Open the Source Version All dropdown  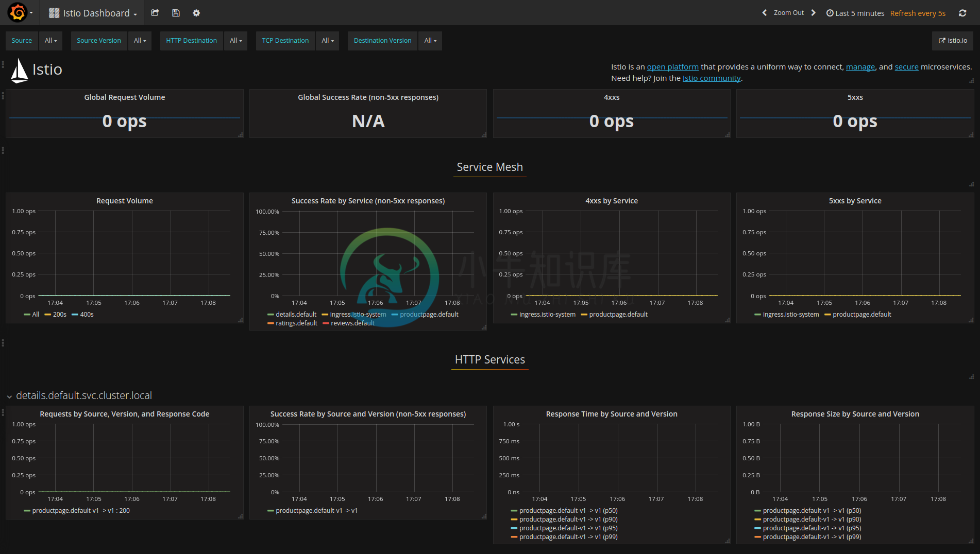pyautogui.click(x=140, y=41)
